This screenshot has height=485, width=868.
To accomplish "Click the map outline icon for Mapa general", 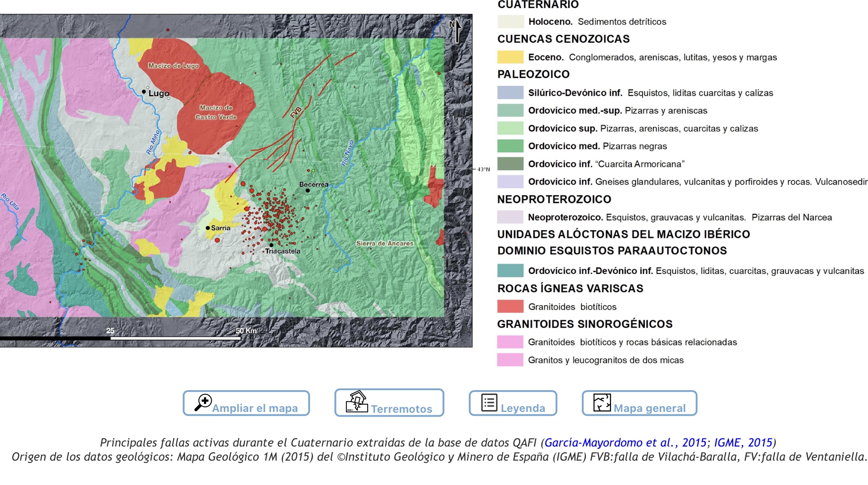I will [602, 403].
